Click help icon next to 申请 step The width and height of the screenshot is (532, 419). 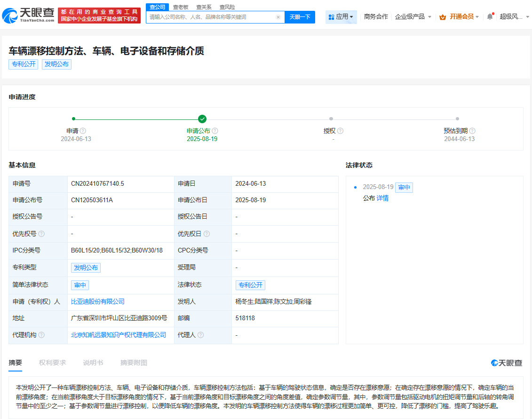(83, 131)
